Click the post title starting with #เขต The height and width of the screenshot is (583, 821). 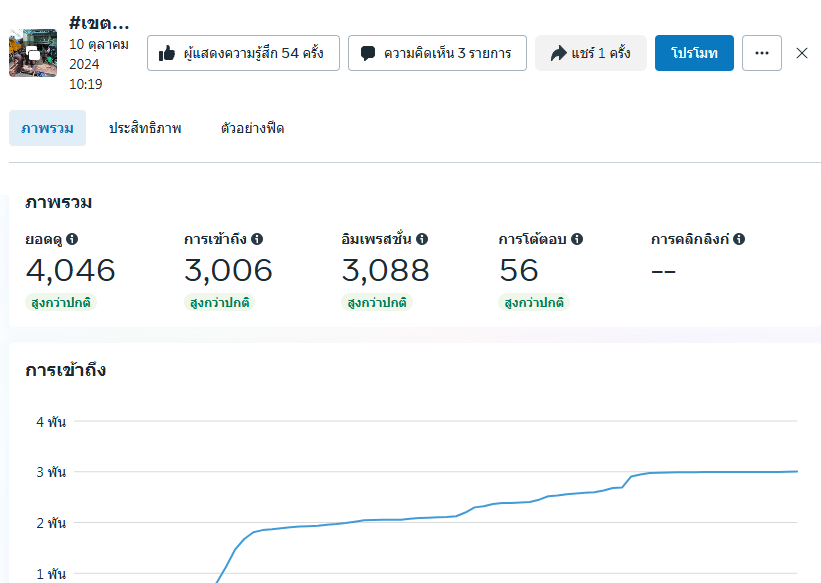99,23
